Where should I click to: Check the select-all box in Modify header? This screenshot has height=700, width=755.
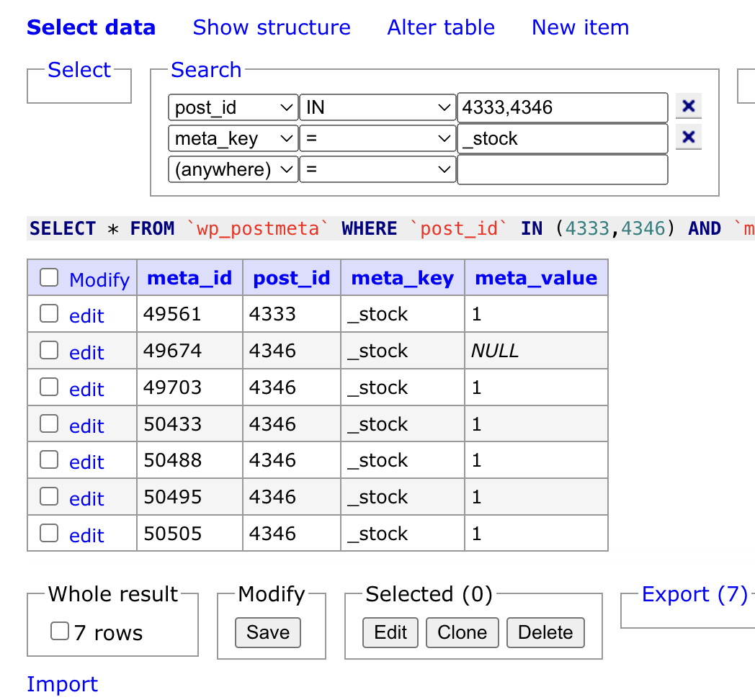(x=49, y=278)
